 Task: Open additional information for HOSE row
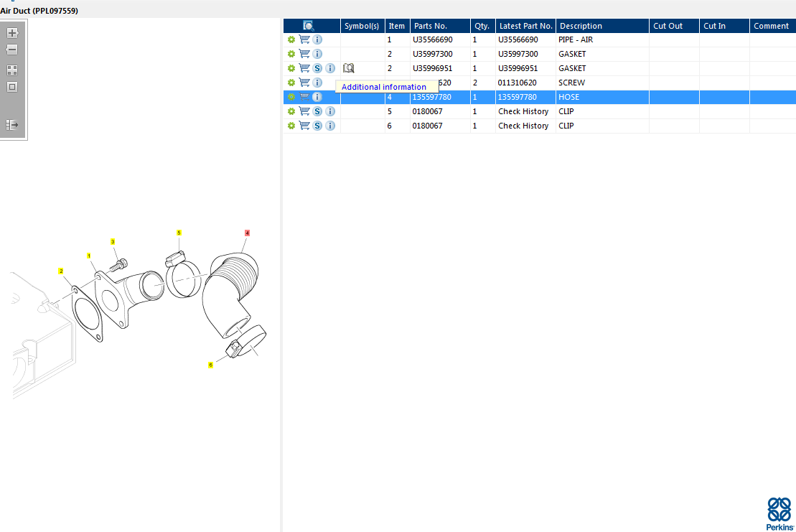[x=317, y=96]
